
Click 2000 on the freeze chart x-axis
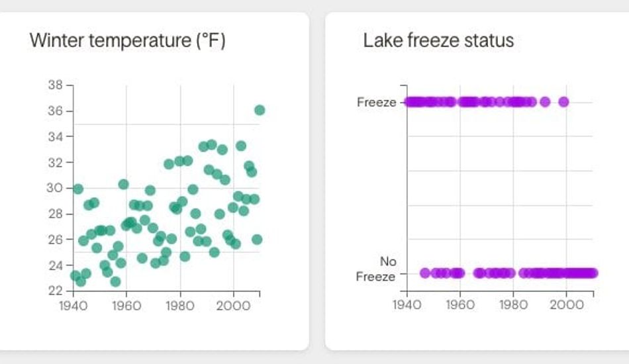[x=567, y=306]
